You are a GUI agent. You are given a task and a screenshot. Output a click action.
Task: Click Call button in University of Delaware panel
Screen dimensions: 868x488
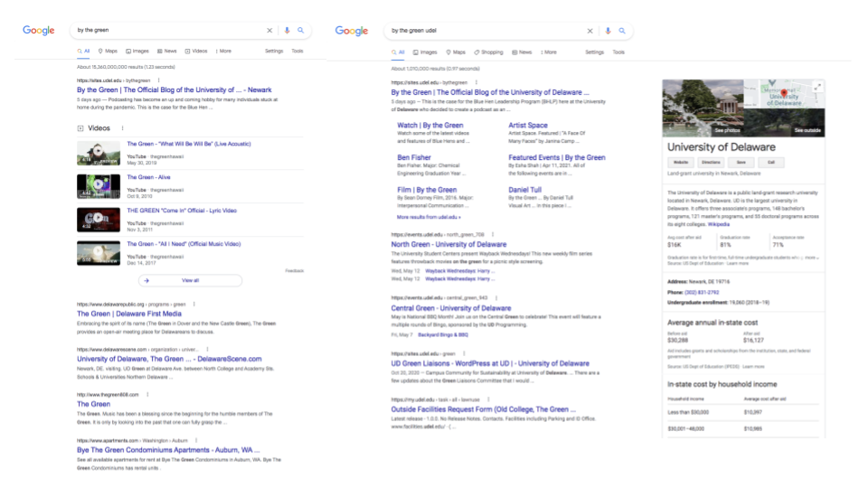tap(771, 162)
